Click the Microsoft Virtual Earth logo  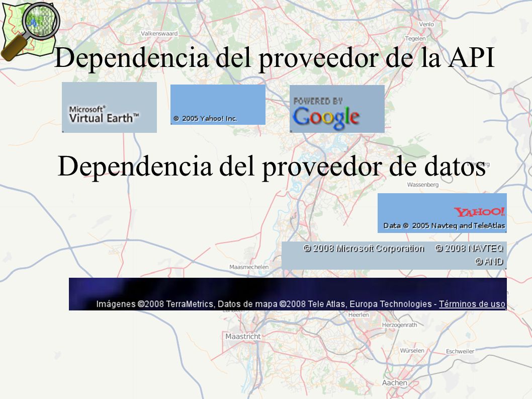pyautogui.click(x=109, y=107)
